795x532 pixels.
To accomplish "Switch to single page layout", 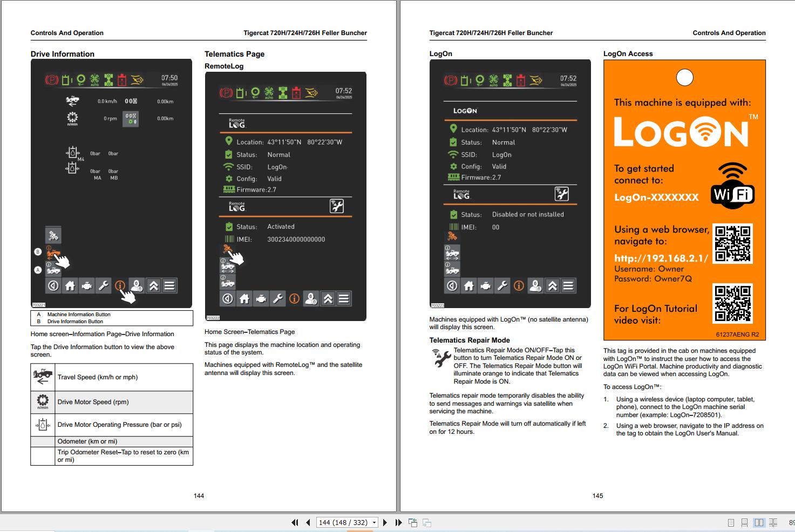I will pyautogui.click(x=731, y=522).
